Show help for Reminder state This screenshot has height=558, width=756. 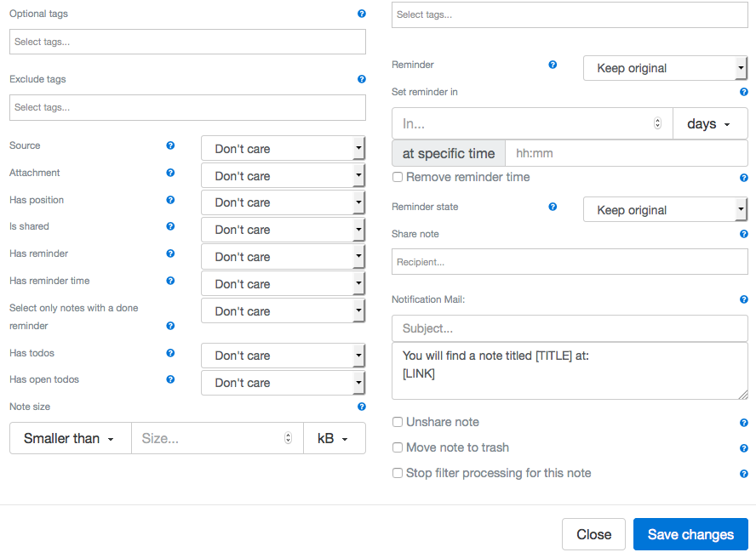[x=553, y=207]
